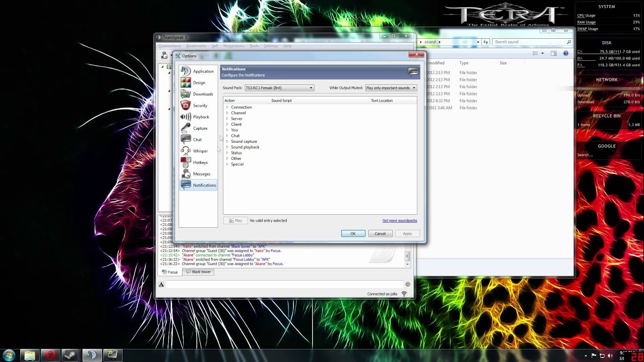
Task: Expand the Status notifications group
Action: (227, 153)
